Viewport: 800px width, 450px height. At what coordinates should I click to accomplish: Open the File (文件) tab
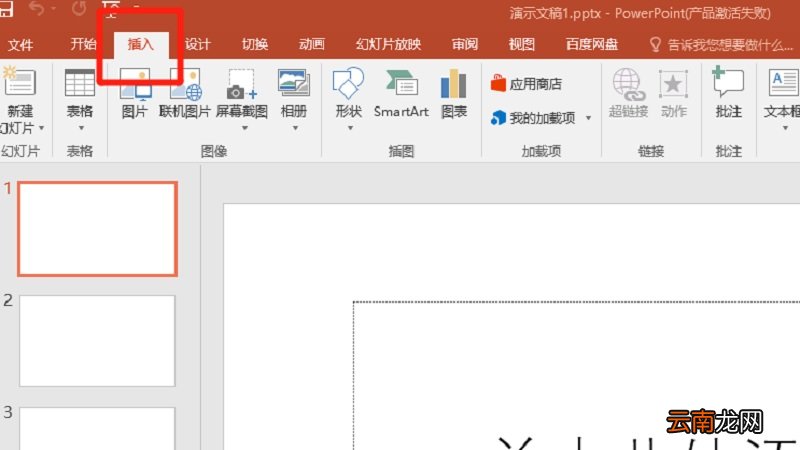(x=21, y=44)
